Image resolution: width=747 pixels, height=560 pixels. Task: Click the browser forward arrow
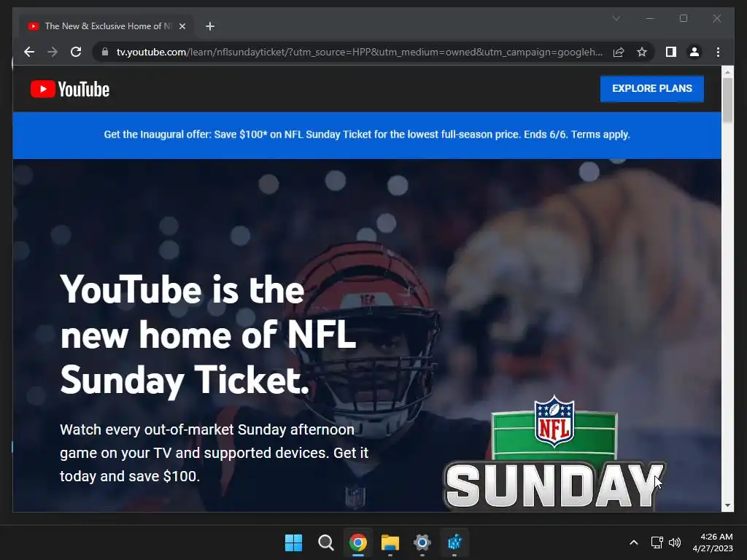(53, 52)
